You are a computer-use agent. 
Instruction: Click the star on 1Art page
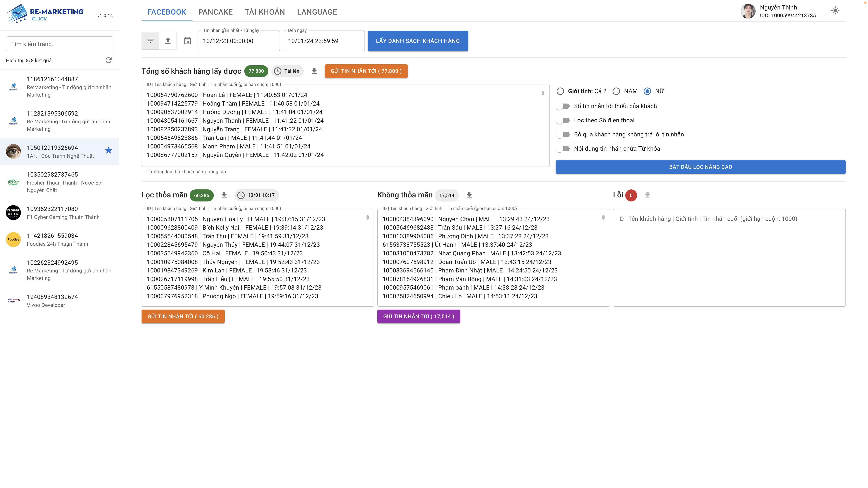(108, 150)
